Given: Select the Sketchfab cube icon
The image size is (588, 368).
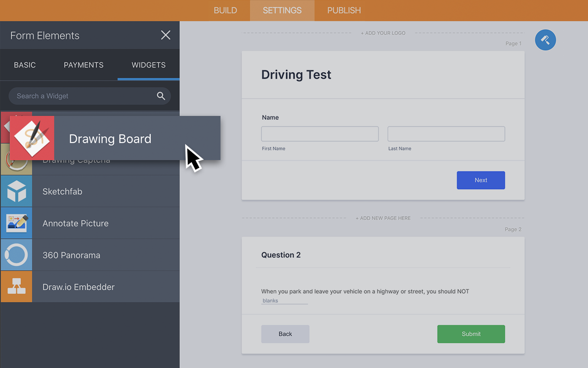Looking at the screenshot, I should point(17,191).
